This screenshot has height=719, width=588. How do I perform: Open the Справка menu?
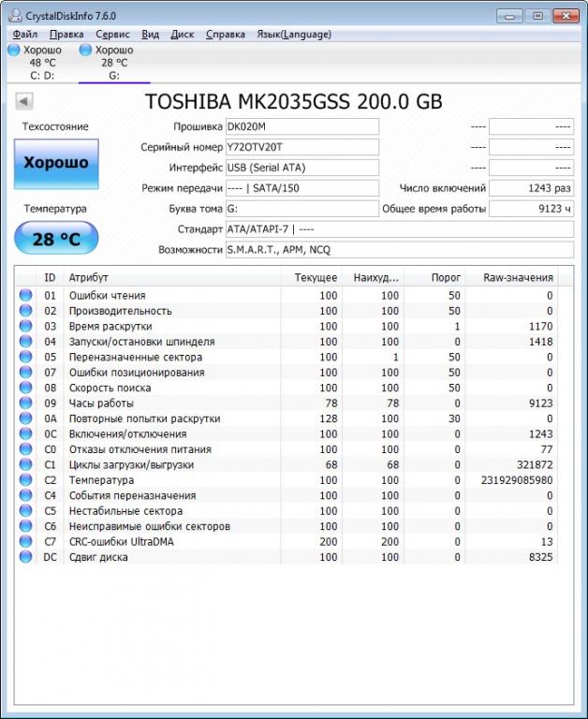click(x=226, y=35)
